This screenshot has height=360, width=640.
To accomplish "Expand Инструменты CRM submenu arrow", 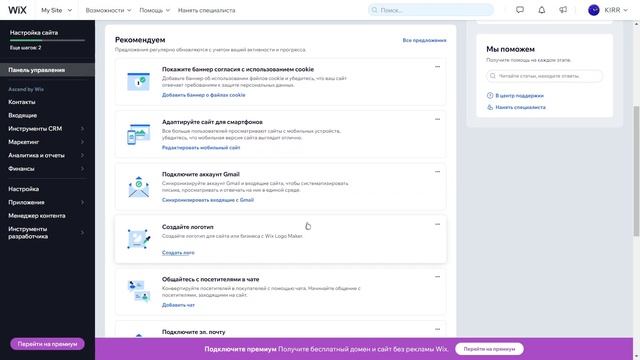I will [82, 129].
